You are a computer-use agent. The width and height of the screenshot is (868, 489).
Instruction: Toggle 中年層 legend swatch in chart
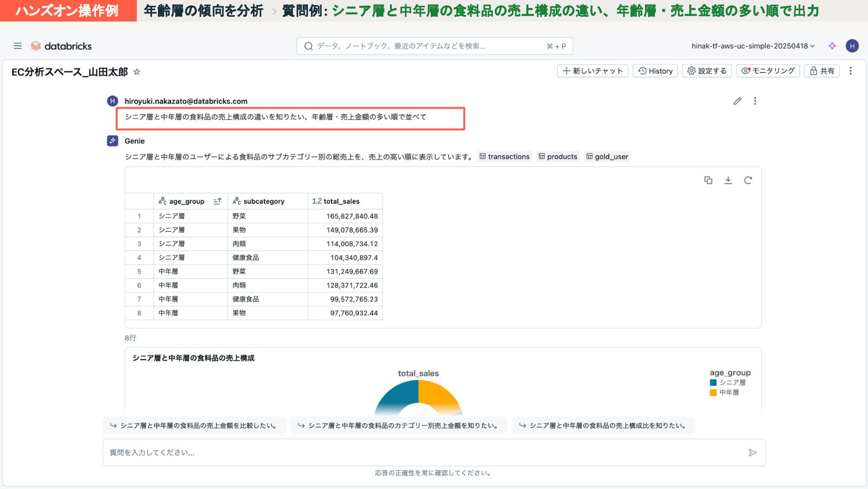tap(713, 393)
